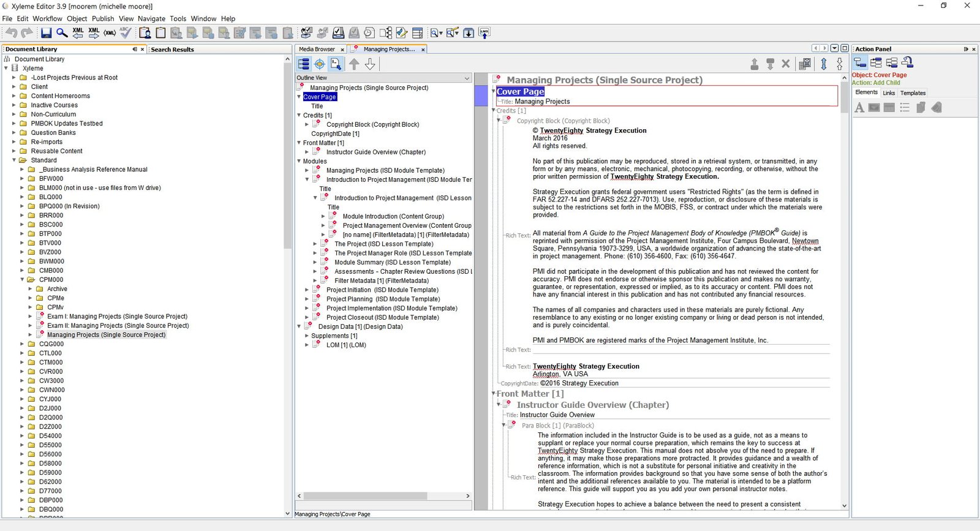Click the Cover Page heading in editor
Viewport: 980px width, 531px height.
pos(520,92)
